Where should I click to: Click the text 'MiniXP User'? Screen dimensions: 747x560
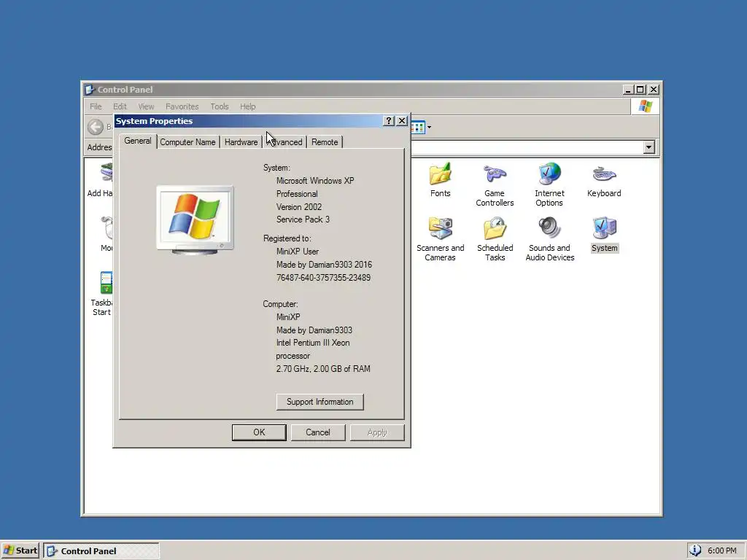[298, 252]
